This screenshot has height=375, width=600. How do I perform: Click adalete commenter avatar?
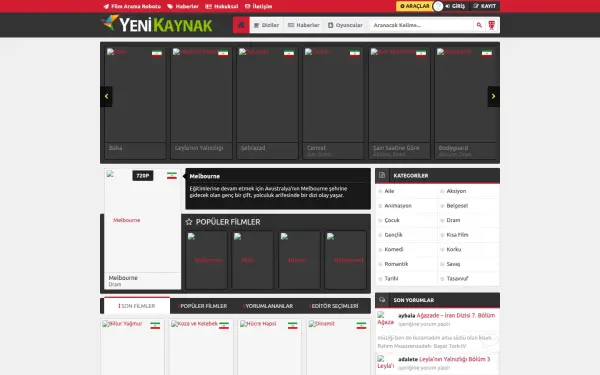click(386, 362)
